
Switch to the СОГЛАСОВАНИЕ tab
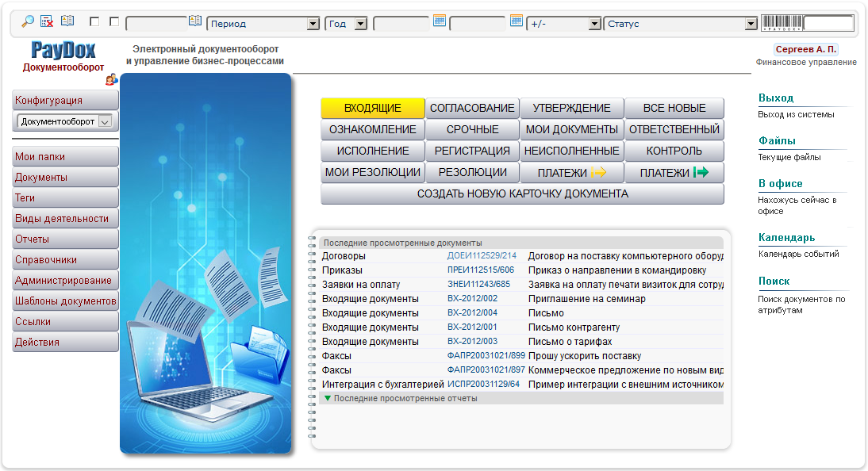pyautogui.click(x=472, y=108)
